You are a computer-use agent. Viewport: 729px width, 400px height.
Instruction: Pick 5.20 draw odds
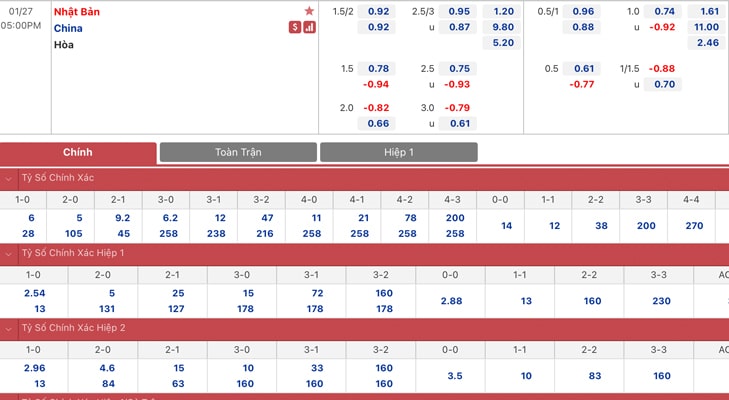pos(503,43)
